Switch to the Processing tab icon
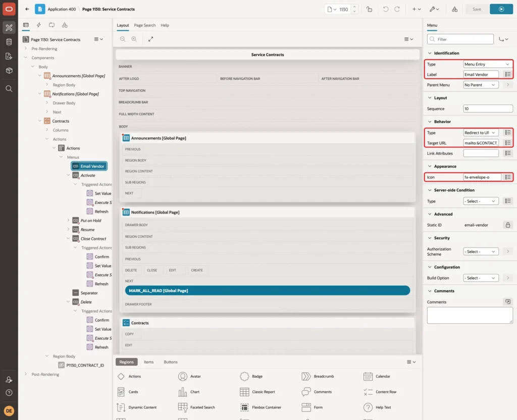 pyautogui.click(x=51, y=25)
